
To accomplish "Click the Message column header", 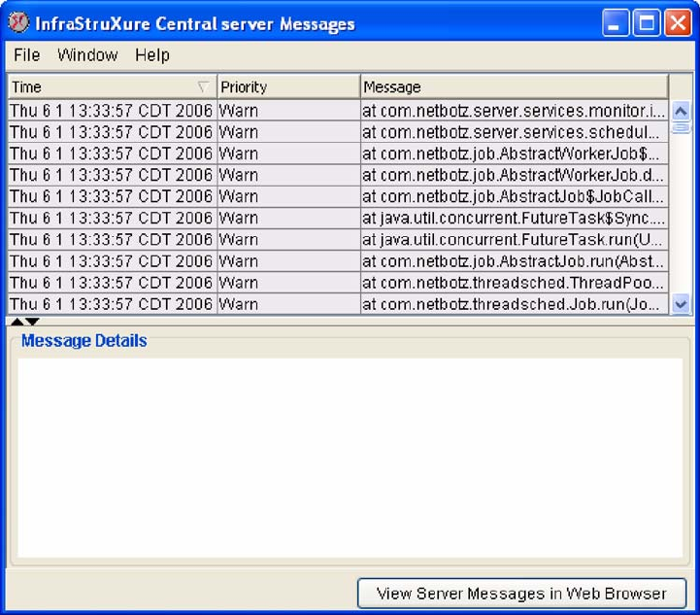I will pyautogui.click(x=515, y=86).
